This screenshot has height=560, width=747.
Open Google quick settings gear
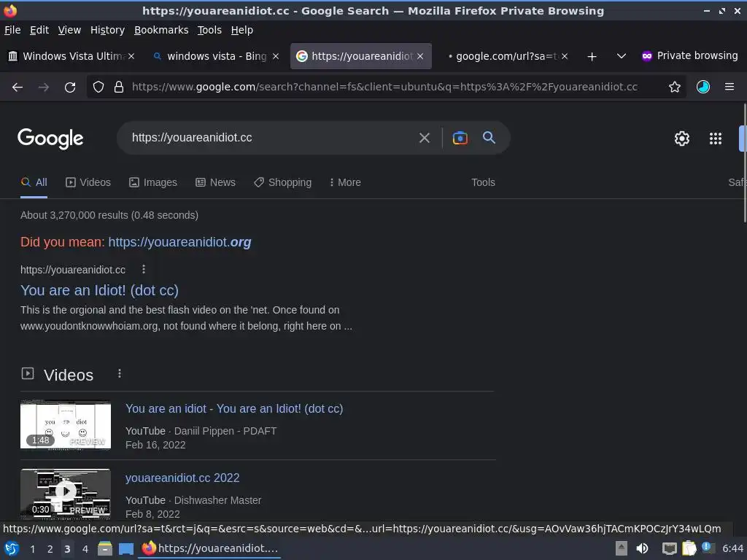pyautogui.click(x=682, y=139)
